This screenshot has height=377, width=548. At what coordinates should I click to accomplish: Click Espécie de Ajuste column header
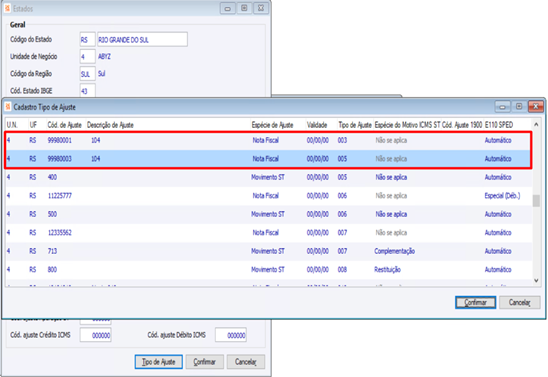tap(272, 125)
